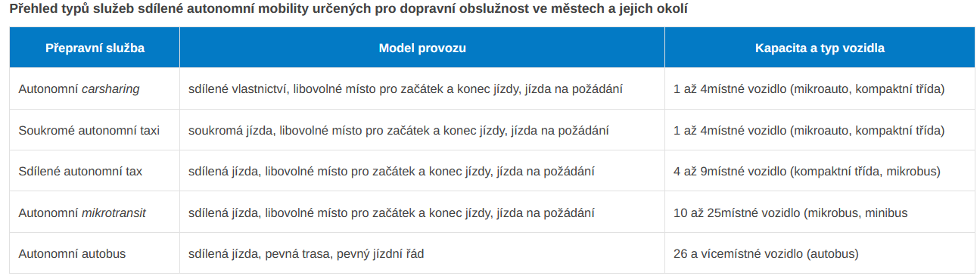This screenshot has height=279, width=980.
Task: Select the Autonomní autobus cell
Action: click(x=95, y=254)
